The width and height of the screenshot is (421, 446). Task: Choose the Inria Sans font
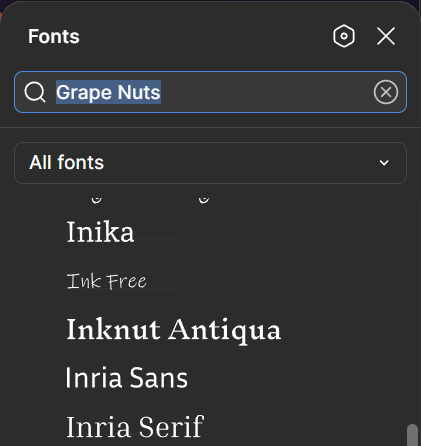point(127,378)
